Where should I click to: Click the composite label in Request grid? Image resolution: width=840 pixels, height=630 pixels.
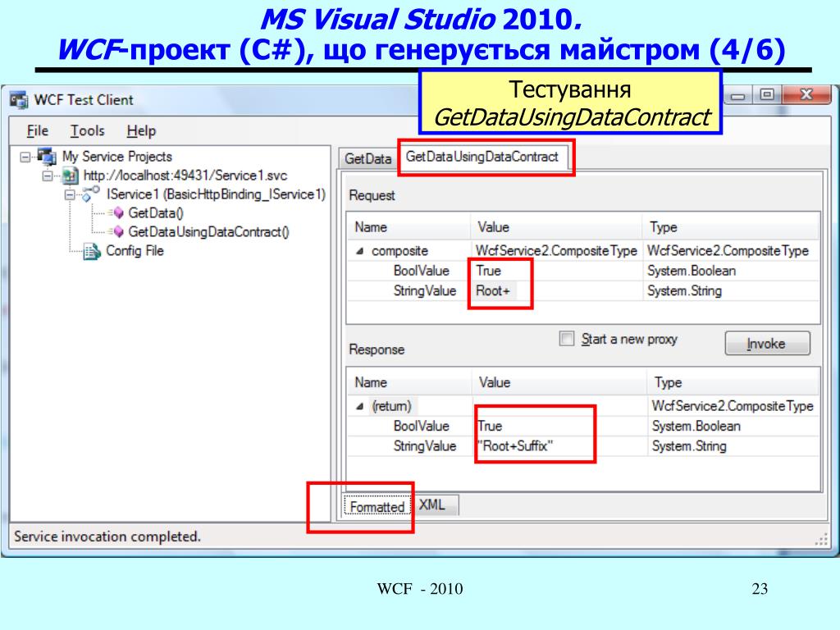(x=399, y=251)
